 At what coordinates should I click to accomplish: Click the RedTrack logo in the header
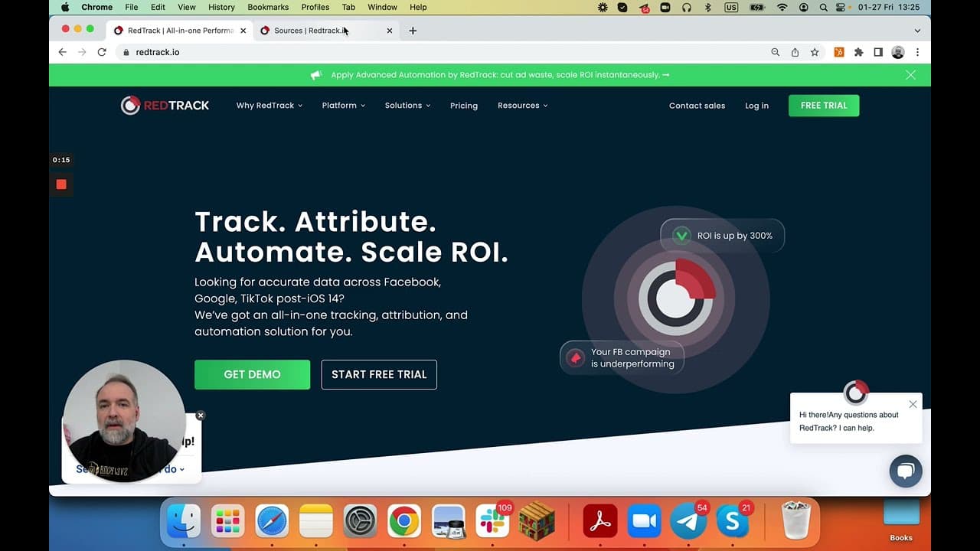pos(165,106)
